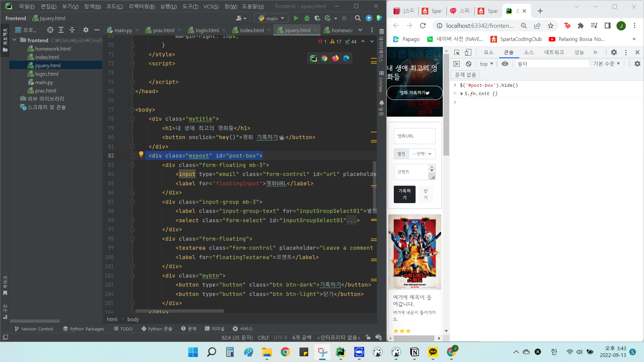The height and width of the screenshot is (362, 644).
Task: Show quick-fix lightbulb on line 82
Action: click(x=141, y=154)
